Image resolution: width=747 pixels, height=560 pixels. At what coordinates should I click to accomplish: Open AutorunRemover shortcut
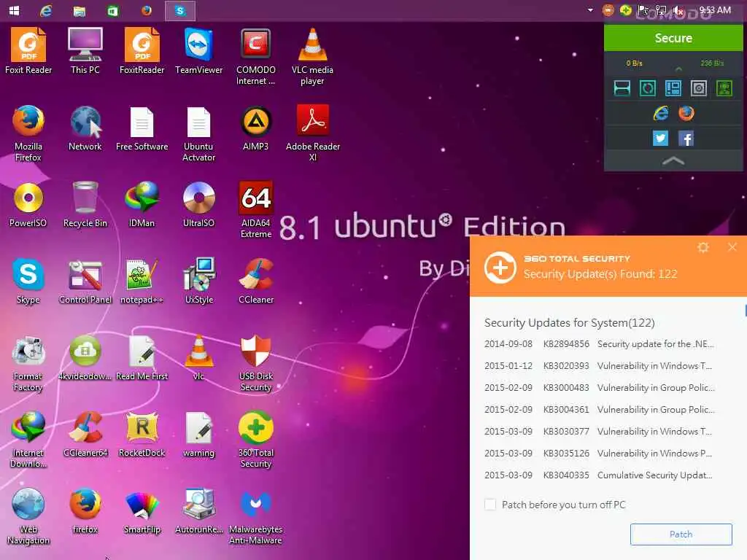click(x=198, y=511)
